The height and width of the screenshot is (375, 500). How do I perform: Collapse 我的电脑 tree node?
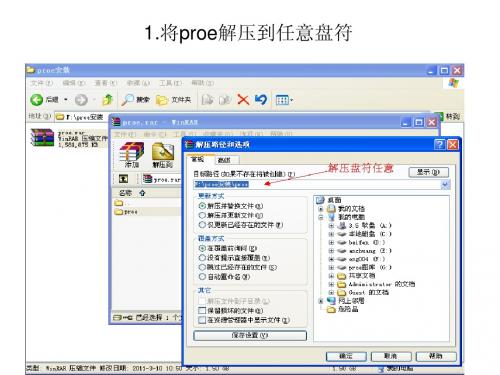click(321, 217)
